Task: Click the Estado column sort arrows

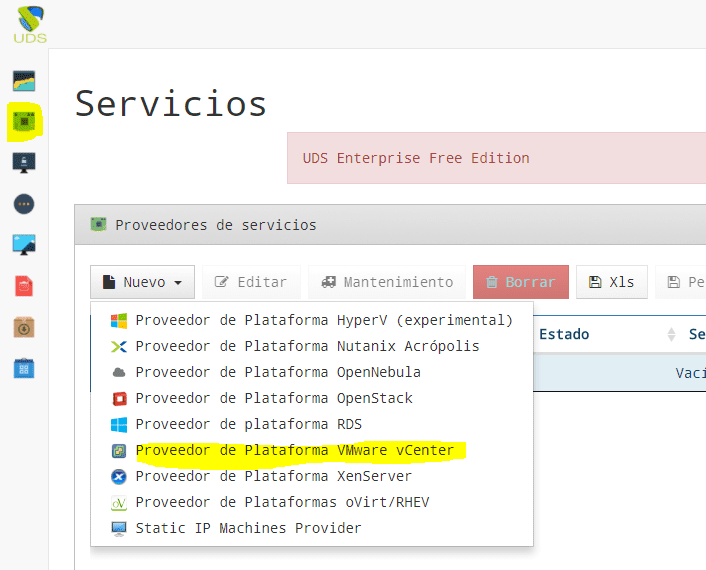Action: click(x=671, y=335)
